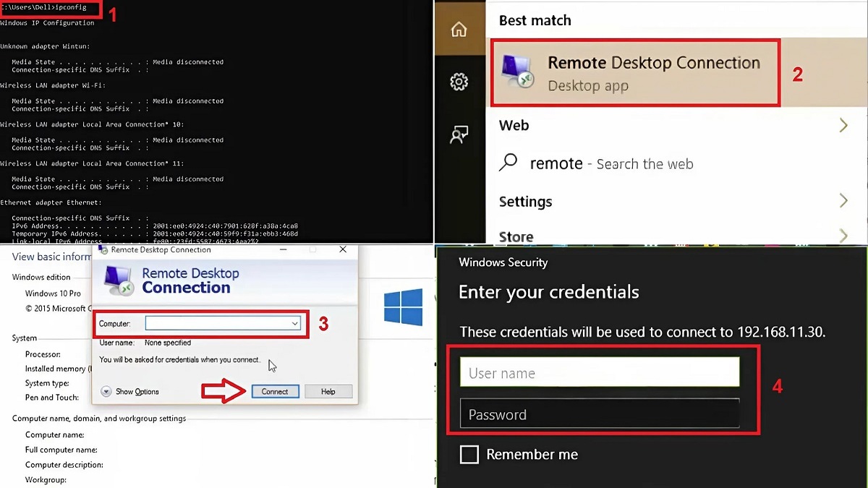The image size is (868, 488).
Task: Click 'Wireless LAN adapter Wi-Fi:' line in terminal
Action: coord(53,85)
